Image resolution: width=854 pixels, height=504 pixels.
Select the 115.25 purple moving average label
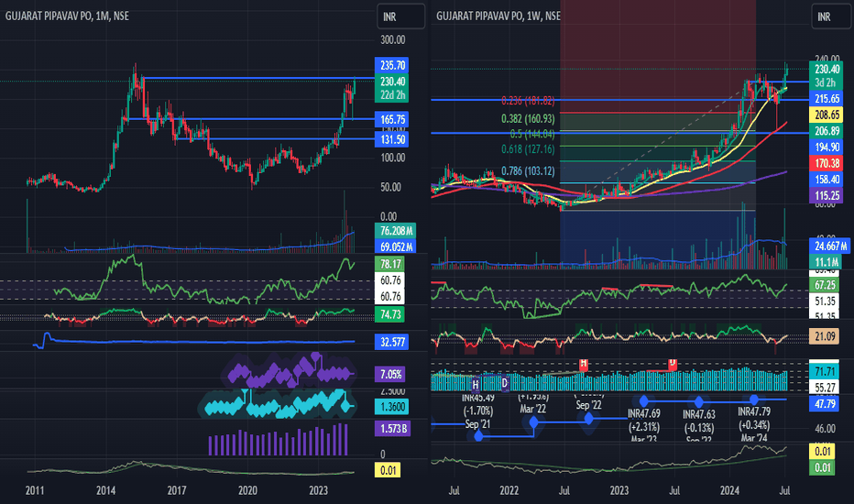(827, 195)
